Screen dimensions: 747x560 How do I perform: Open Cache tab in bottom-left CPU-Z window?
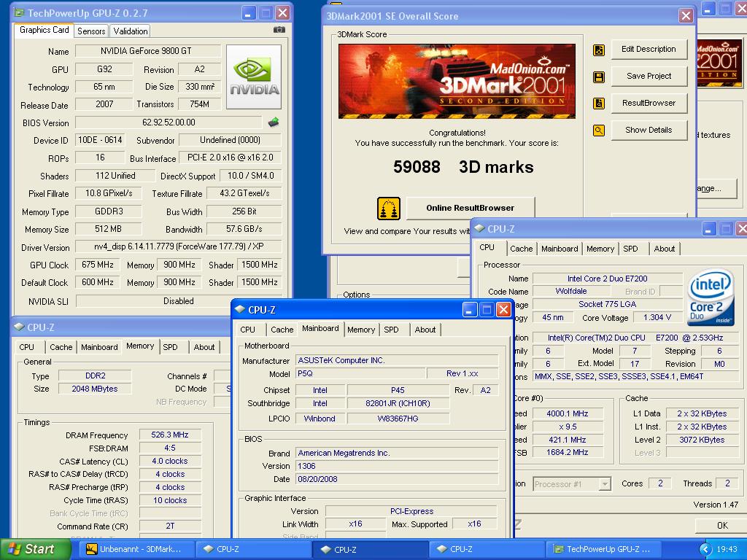pos(61,347)
